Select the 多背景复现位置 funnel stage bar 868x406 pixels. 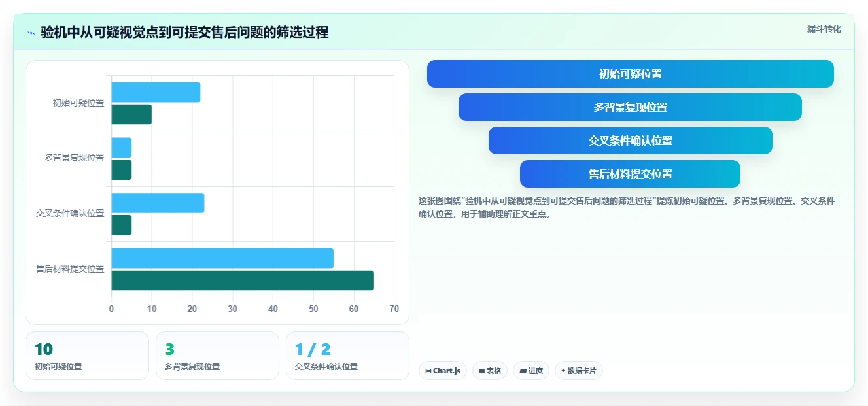[x=630, y=107]
